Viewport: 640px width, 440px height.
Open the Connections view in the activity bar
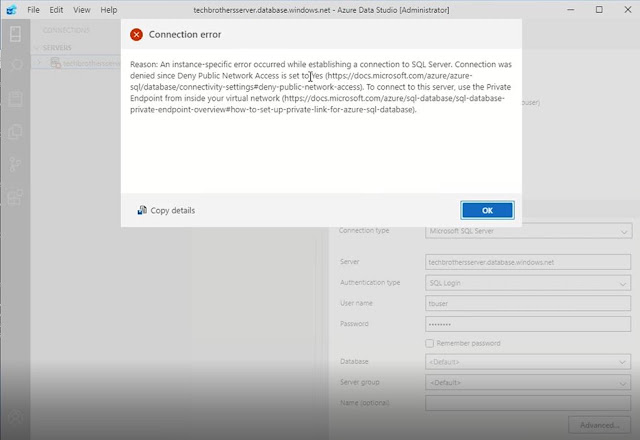coord(16,34)
